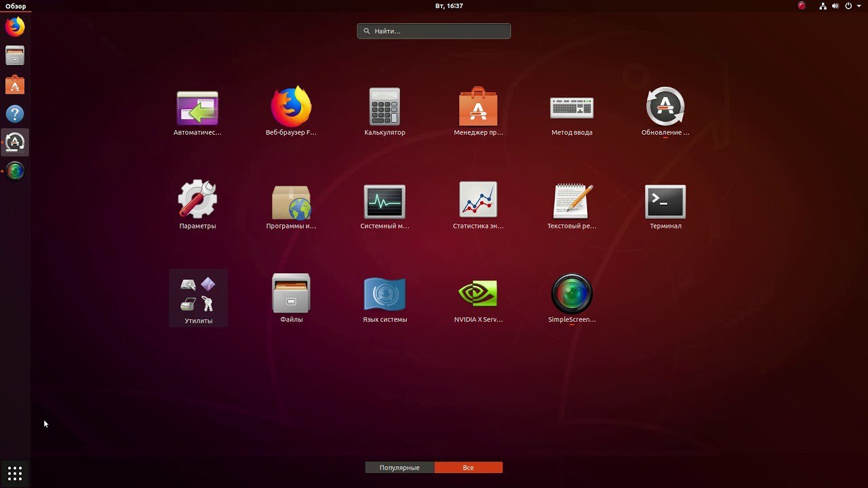Open Ubuntu Software from the dock
868x488 pixels.
tap(15, 85)
